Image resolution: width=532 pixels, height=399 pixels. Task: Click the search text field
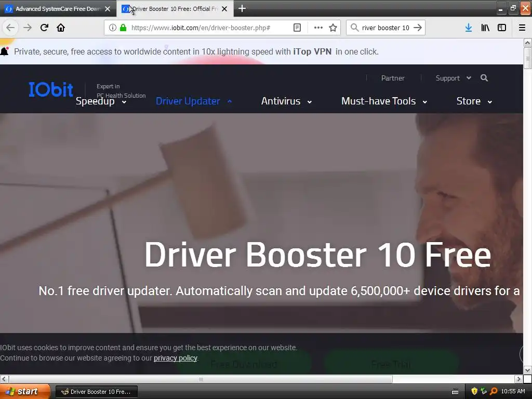[x=385, y=28]
